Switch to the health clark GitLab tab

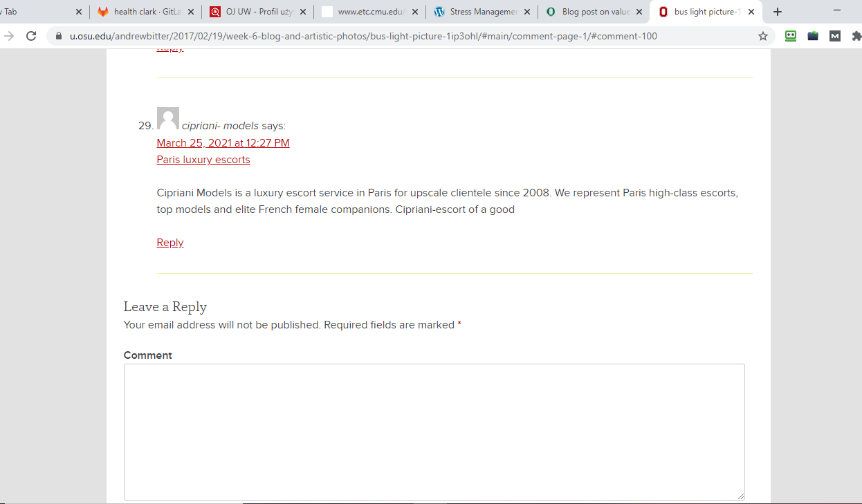(x=142, y=12)
